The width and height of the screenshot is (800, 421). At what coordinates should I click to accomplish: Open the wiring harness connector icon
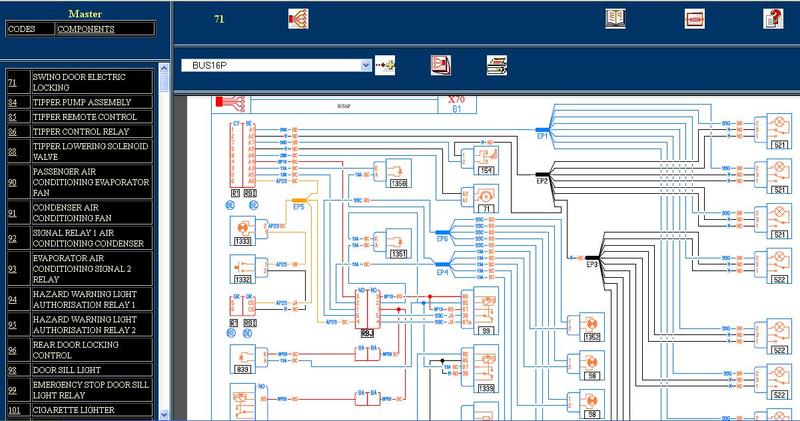(298, 19)
